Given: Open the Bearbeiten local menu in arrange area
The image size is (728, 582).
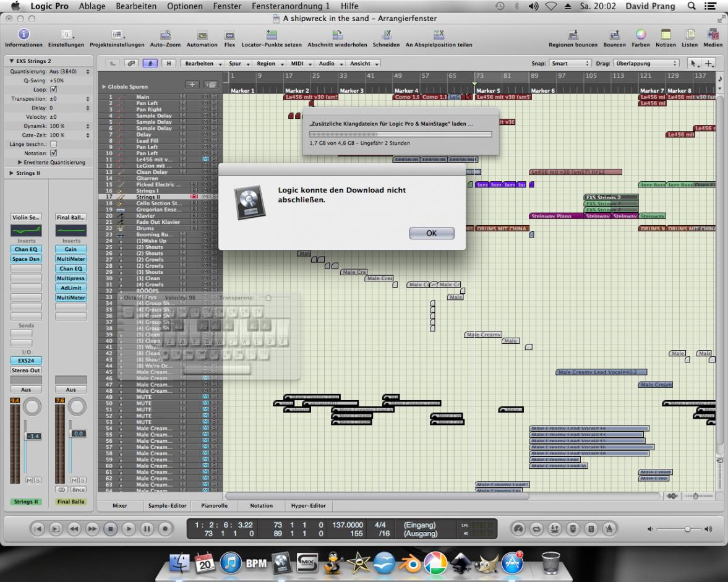Looking at the screenshot, I should [x=203, y=64].
